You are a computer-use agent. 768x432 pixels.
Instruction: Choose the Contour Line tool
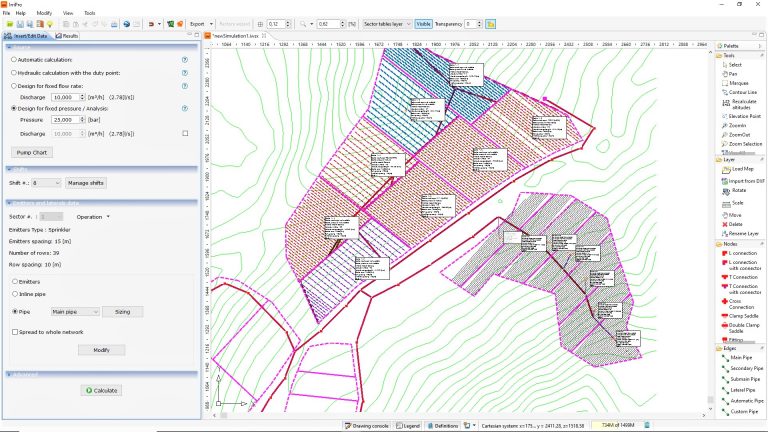740,92
